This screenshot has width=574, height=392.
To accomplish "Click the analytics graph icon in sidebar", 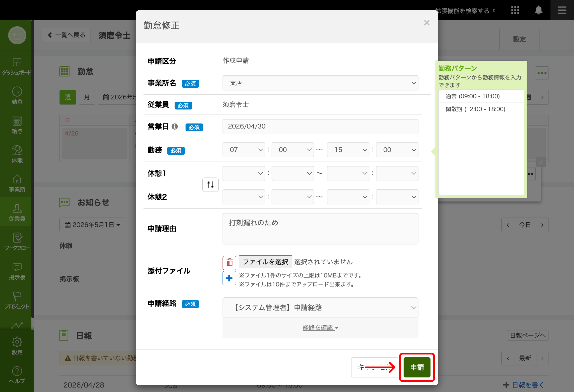I will click(x=17, y=325).
